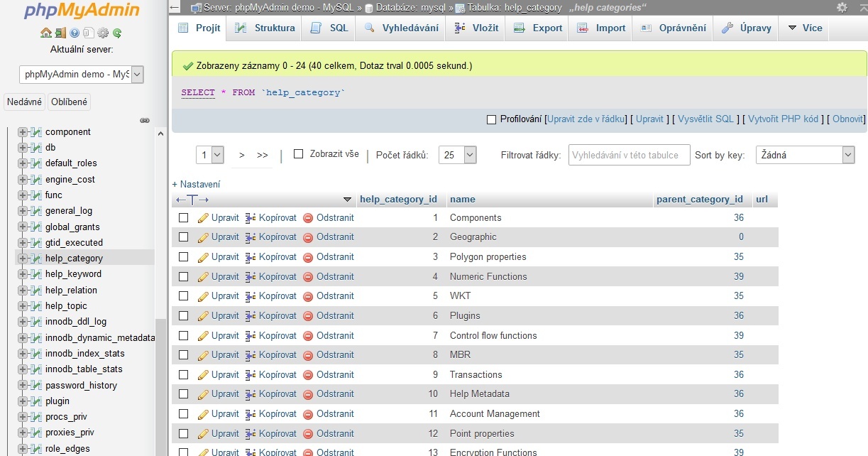This screenshot has height=456, width=868.
Task: Select row checkbox for WKT
Action: pyautogui.click(x=184, y=295)
